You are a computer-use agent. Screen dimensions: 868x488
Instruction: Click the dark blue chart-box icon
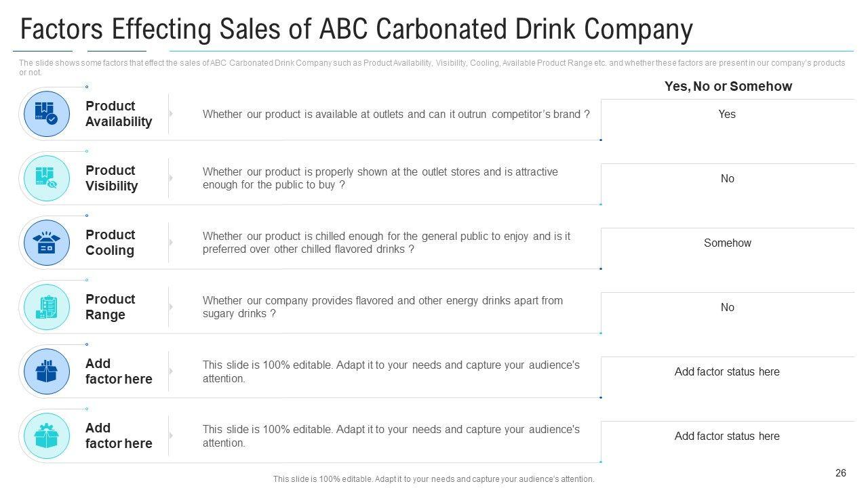click(x=46, y=371)
